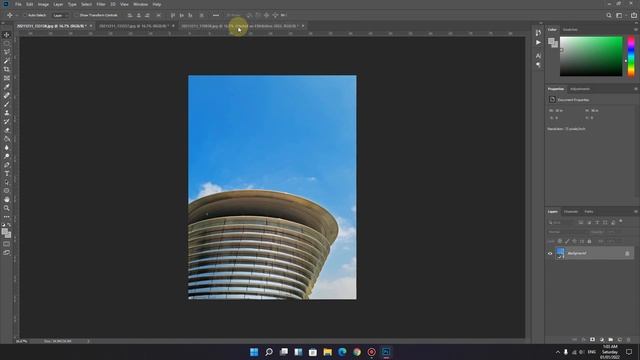Click the Quick Mask mode icon
Viewport: 640px width, 360px height.
[x=7, y=244]
